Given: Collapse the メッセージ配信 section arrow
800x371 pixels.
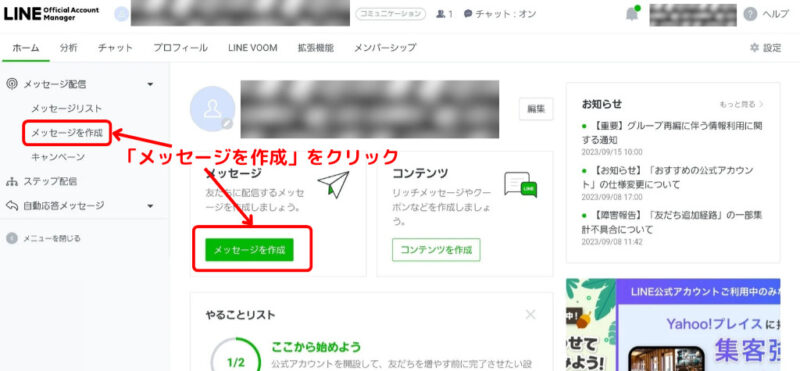Looking at the screenshot, I should point(149,84).
